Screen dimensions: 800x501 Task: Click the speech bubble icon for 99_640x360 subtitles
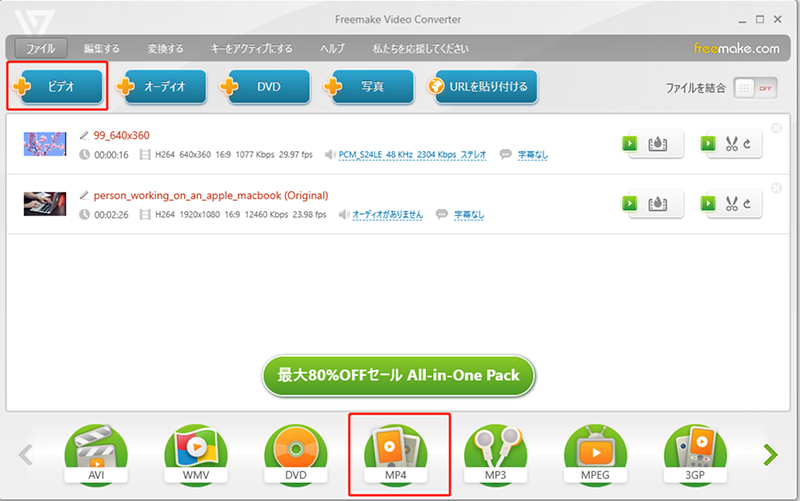(x=505, y=154)
